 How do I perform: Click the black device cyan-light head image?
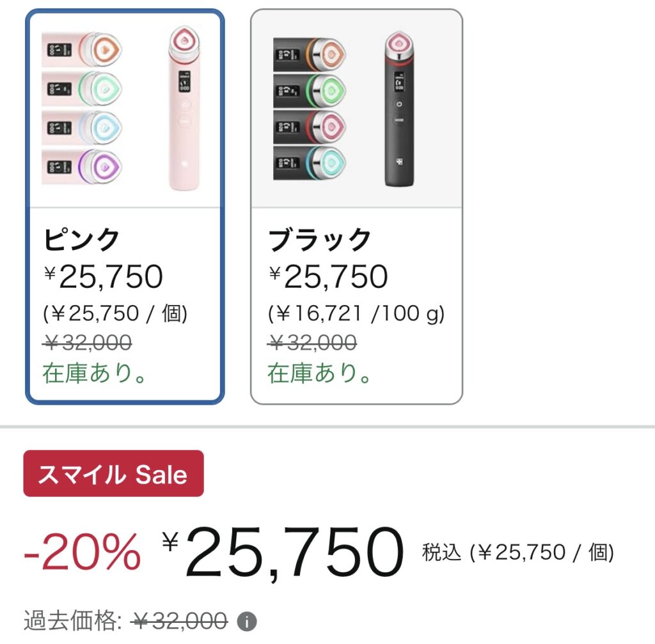(x=310, y=163)
